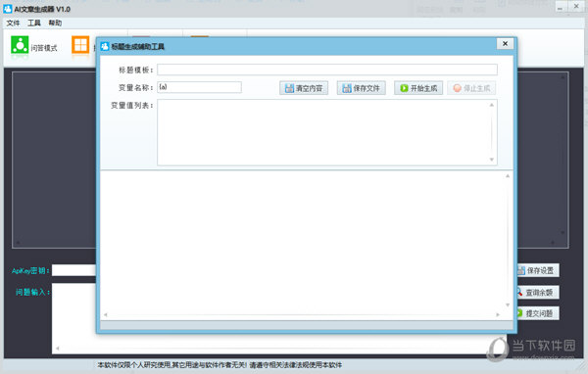Click the main window title bar app icon
Image resolution: width=588 pixels, height=374 pixels.
7,9
